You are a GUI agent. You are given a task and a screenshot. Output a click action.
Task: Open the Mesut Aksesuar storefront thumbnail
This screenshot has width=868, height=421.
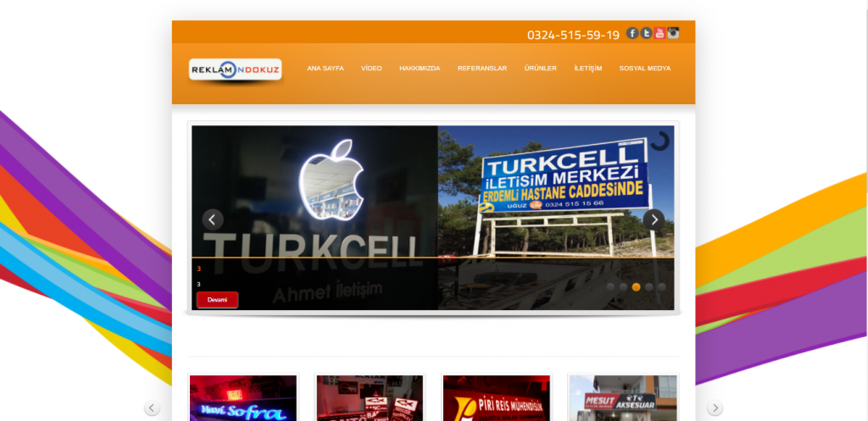623,398
